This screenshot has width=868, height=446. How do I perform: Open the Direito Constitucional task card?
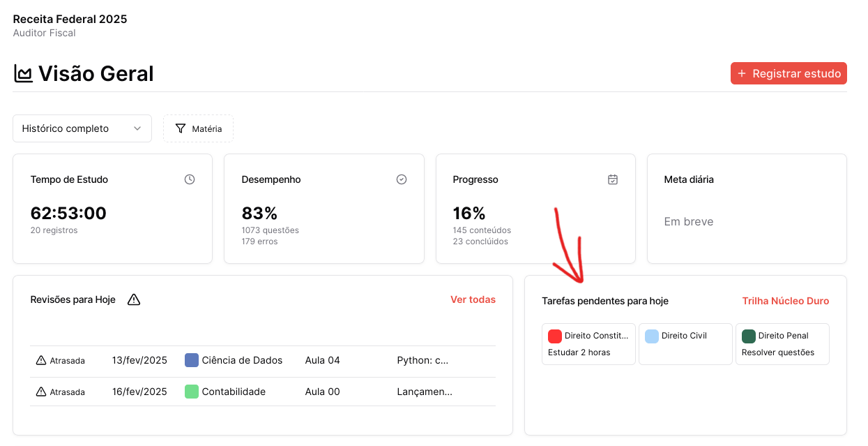click(588, 343)
